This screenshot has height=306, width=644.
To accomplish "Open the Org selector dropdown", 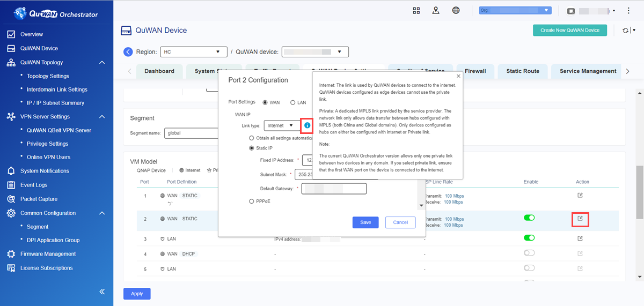I will [x=515, y=10].
